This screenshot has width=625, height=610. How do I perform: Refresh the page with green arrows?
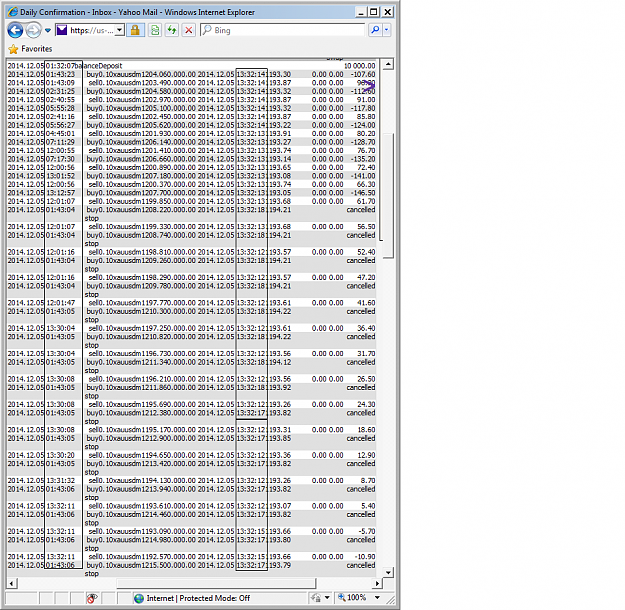pos(172,30)
